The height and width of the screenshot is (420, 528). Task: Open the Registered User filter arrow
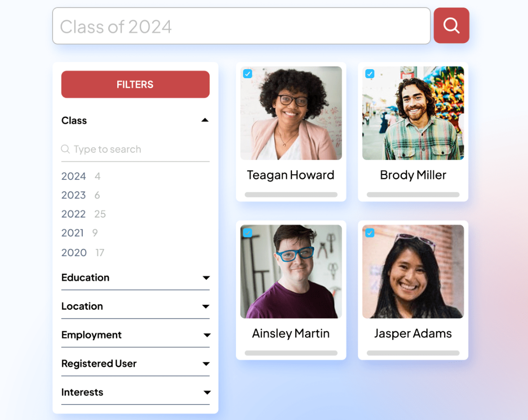pyautogui.click(x=206, y=364)
